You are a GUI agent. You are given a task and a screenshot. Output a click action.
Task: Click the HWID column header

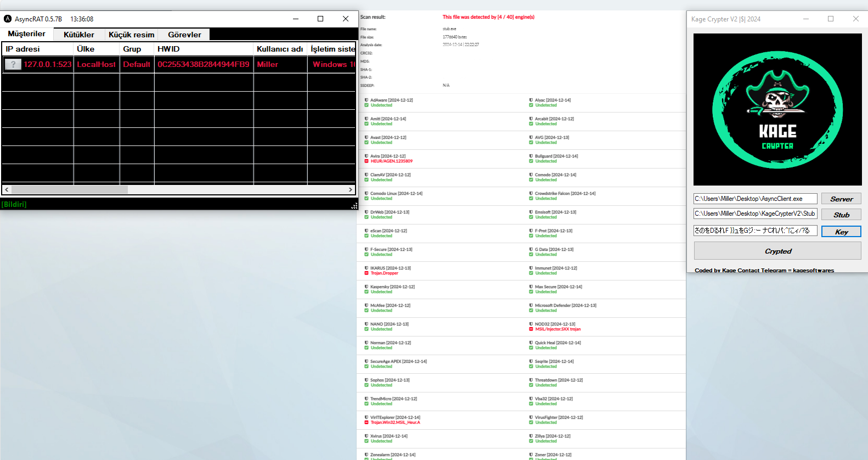click(204, 49)
